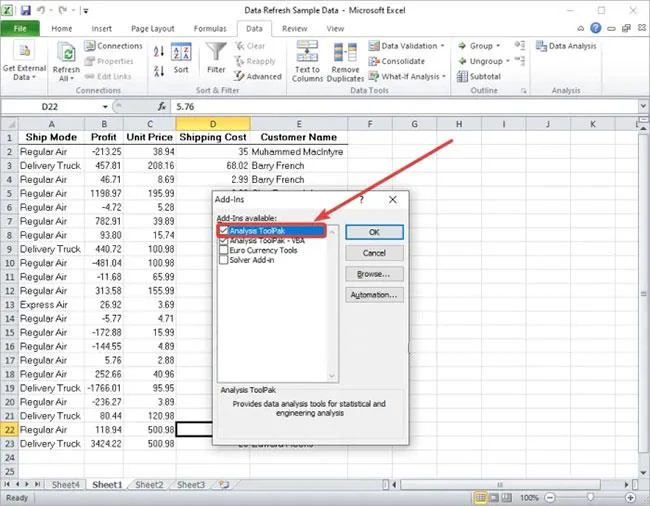Select cell with Muhammed MacIntyre

(298, 152)
